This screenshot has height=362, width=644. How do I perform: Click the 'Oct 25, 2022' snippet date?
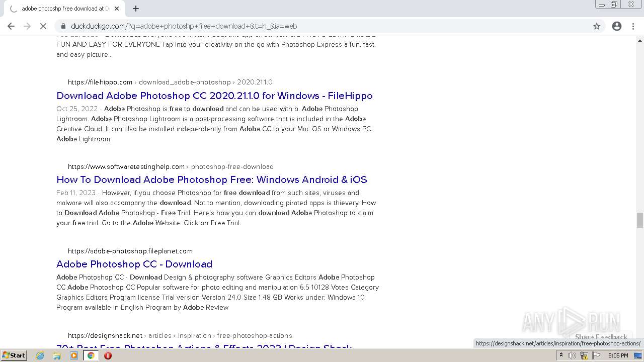tap(77, 109)
